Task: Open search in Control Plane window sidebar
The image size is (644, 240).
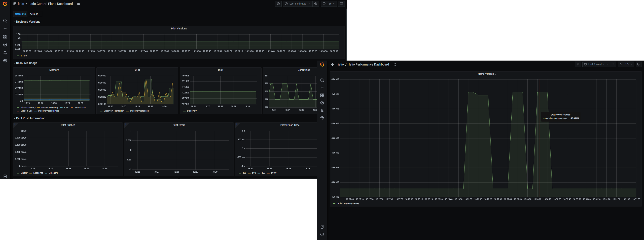Action: [x=5, y=21]
